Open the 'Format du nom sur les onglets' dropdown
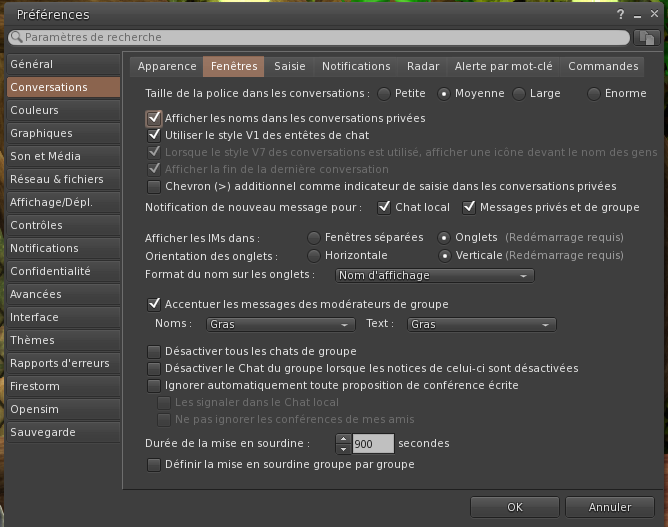This screenshot has height=527, width=668. point(433,275)
